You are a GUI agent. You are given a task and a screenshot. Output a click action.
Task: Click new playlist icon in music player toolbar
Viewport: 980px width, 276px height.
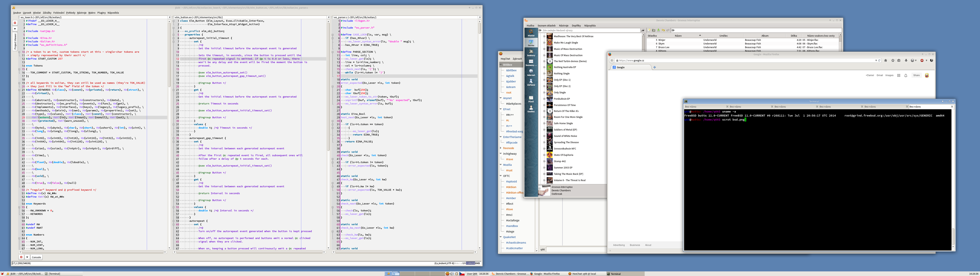coord(649,30)
